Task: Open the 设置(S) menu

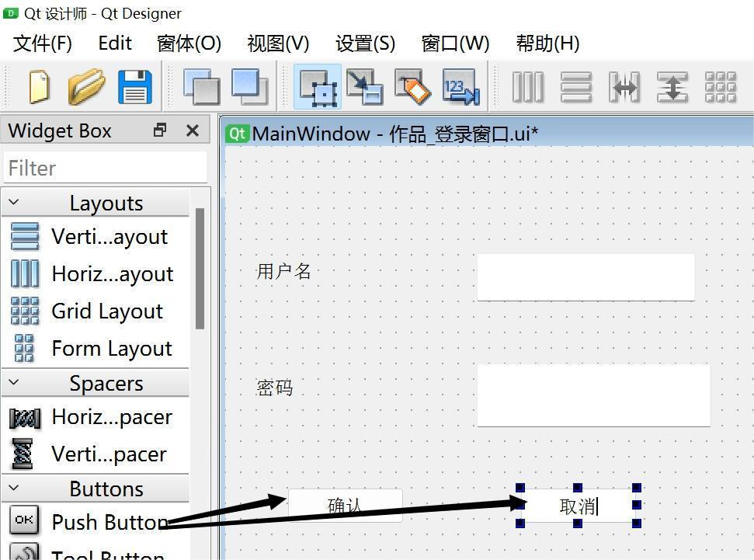Action: pyautogui.click(x=365, y=43)
